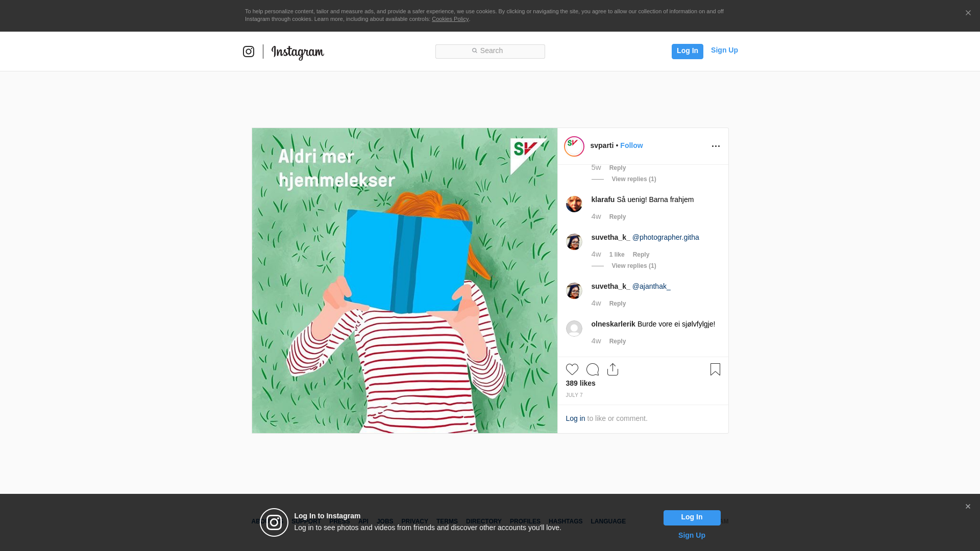
Task: Open svparti username link
Action: point(602,145)
